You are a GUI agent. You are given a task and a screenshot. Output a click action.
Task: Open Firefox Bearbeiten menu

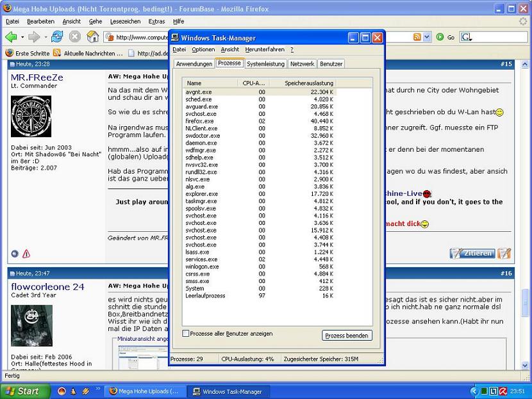[x=40, y=21]
